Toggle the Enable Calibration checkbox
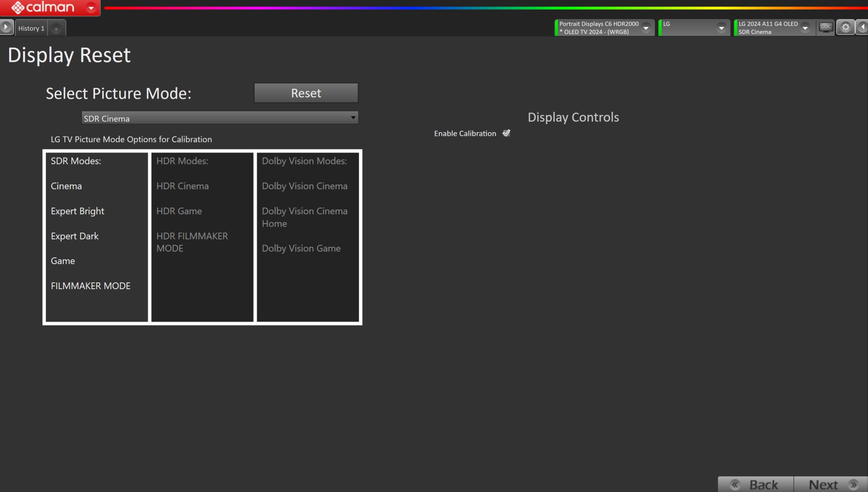Screen dimensions: 868x492 click(x=506, y=133)
